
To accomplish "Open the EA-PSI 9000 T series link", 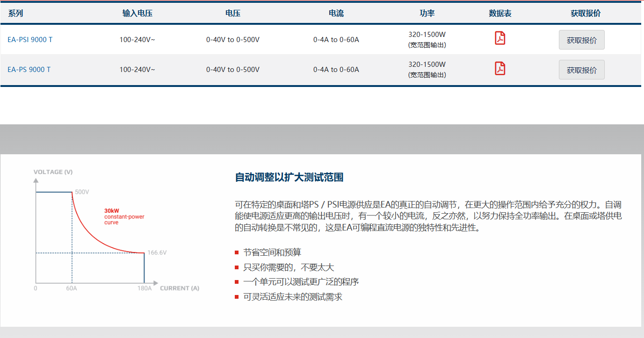I will coord(30,40).
